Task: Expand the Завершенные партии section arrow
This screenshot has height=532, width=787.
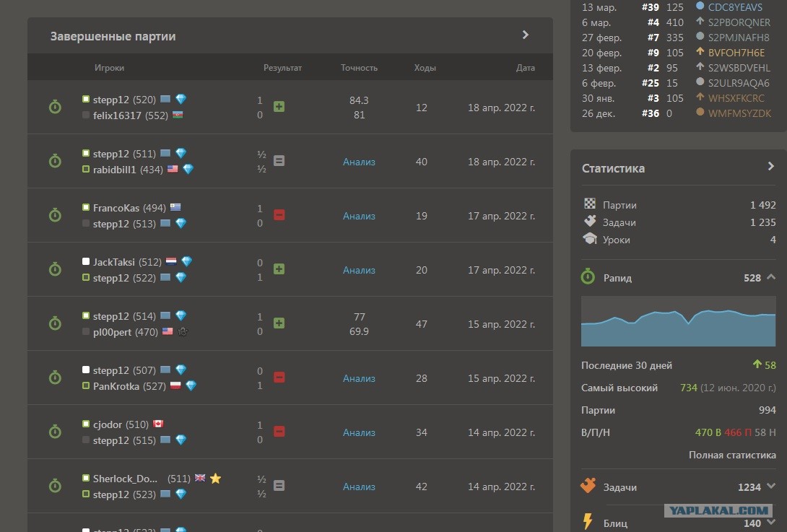Action: [526, 35]
